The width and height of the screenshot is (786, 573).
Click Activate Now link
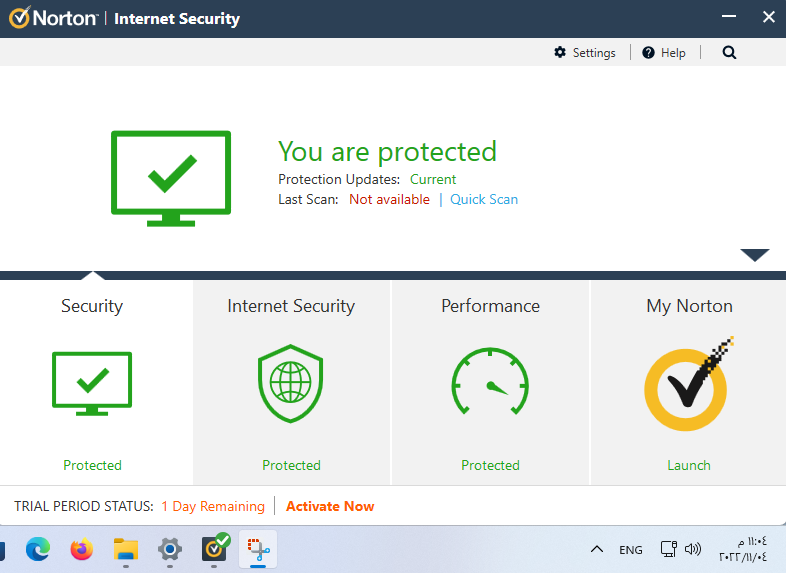point(330,506)
